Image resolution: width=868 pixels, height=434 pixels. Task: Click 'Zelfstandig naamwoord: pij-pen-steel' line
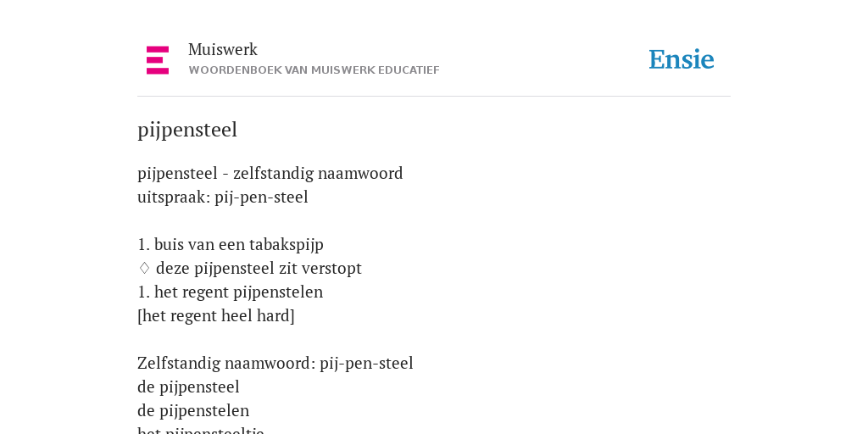[x=275, y=364]
